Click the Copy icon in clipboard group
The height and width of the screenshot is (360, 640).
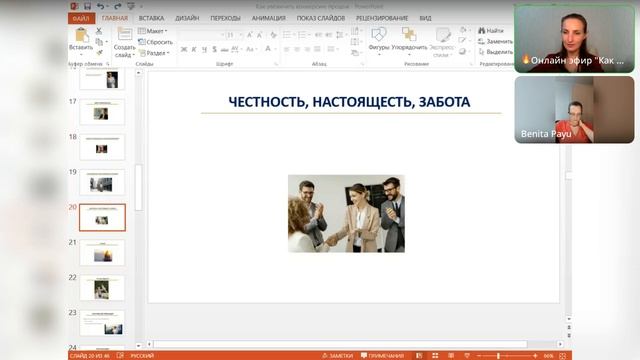coord(99,42)
